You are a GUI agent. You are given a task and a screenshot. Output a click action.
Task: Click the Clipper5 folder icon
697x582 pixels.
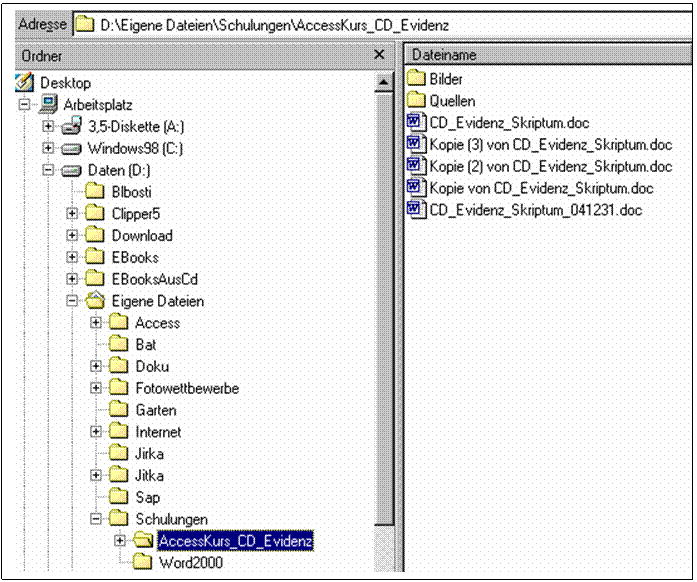click(x=95, y=213)
